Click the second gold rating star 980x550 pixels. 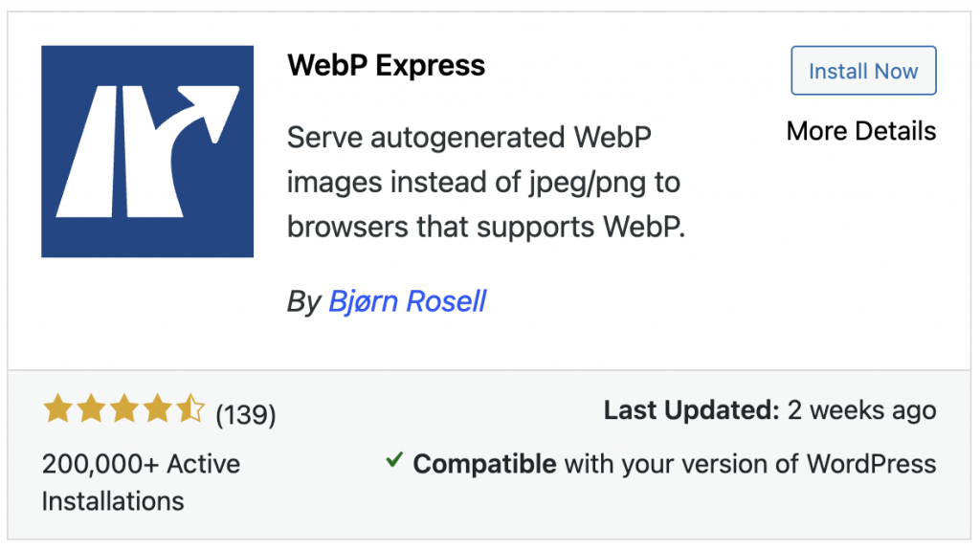click(x=91, y=411)
